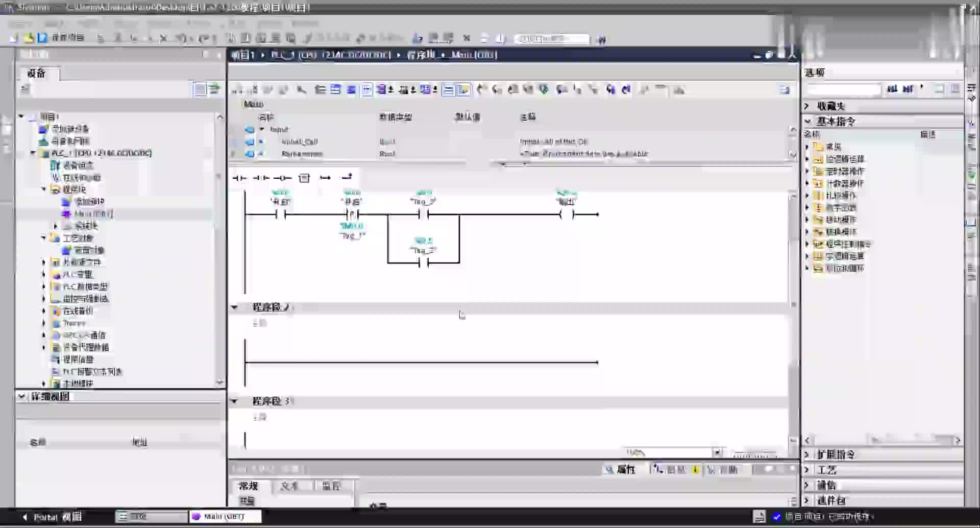
Task: Open the 信息 tab in inspector window
Action: click(x=675, y=469)
